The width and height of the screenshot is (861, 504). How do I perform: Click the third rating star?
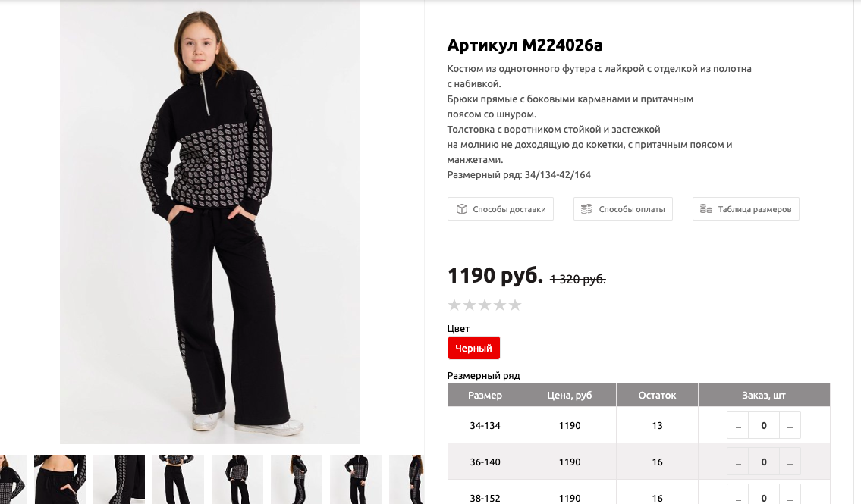coord(484,305)
